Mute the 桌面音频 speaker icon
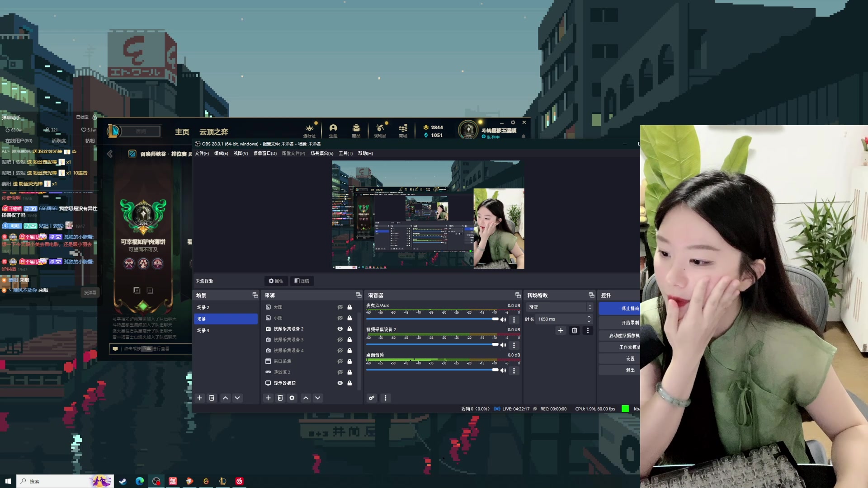 point(503,371)
